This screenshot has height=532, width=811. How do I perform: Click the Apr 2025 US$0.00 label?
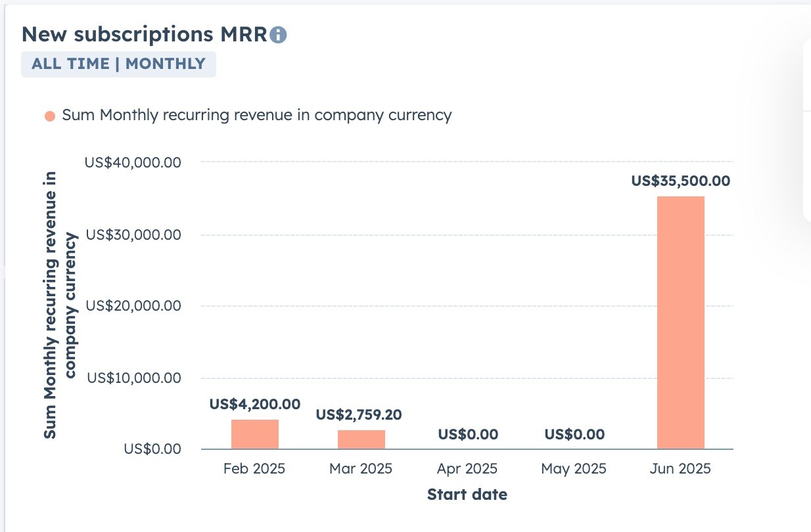pos(467,434)
